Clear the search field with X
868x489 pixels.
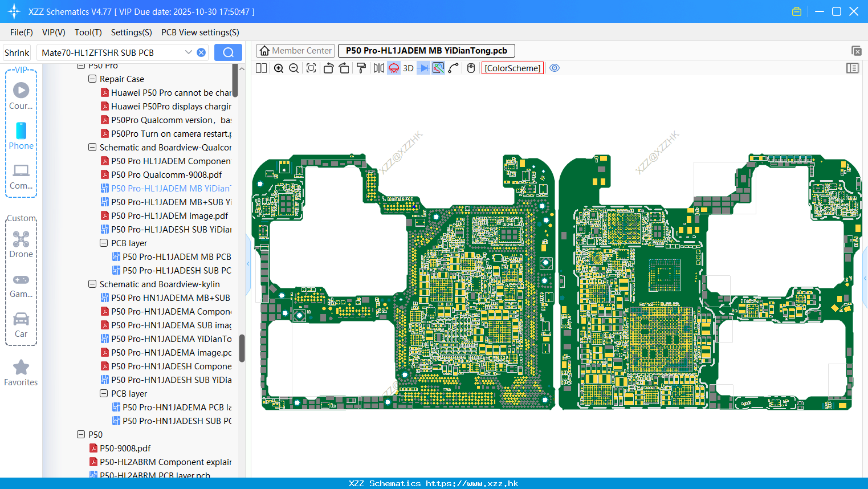(x=201, y=52)
